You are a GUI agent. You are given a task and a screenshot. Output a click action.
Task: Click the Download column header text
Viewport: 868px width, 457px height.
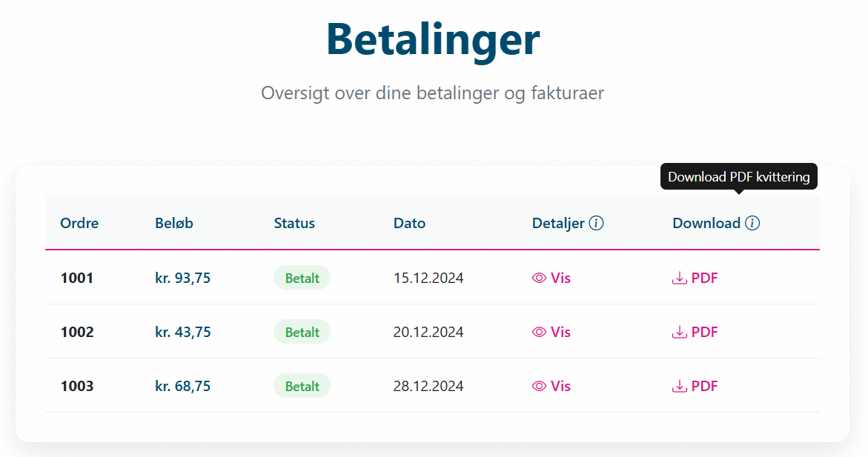(x=706, y=223)
